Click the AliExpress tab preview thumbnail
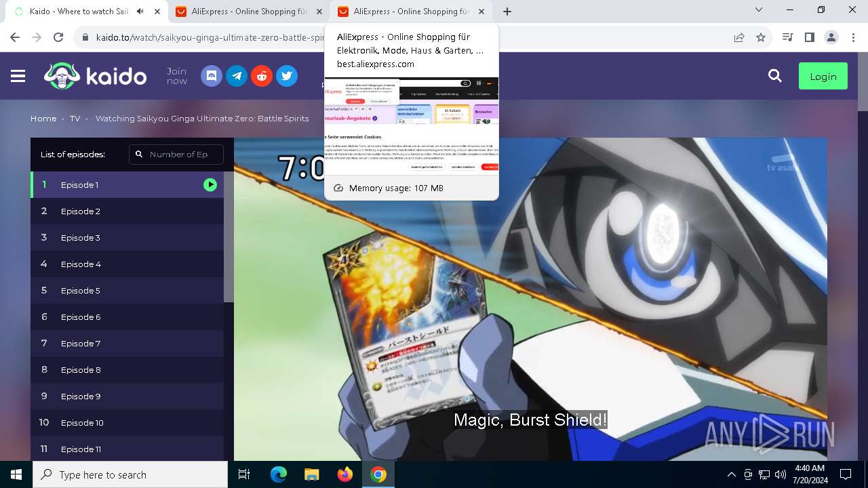 pos(412,125)
